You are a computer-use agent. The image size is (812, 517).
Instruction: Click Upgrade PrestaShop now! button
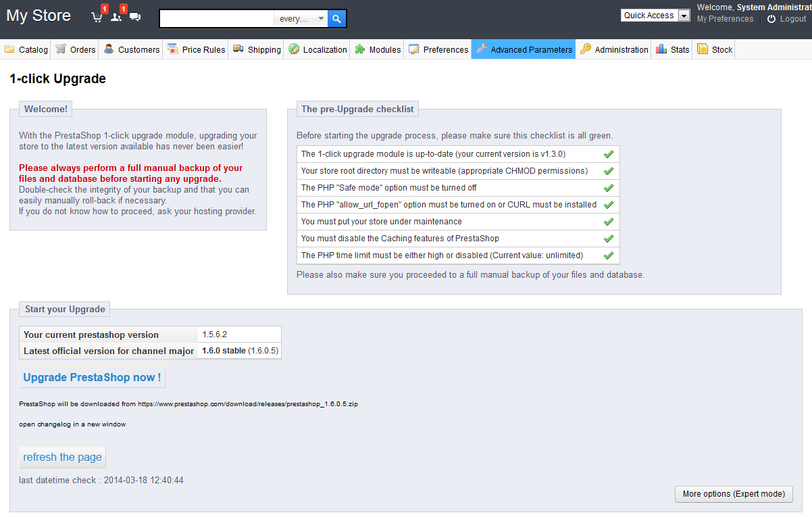[92, 377]
